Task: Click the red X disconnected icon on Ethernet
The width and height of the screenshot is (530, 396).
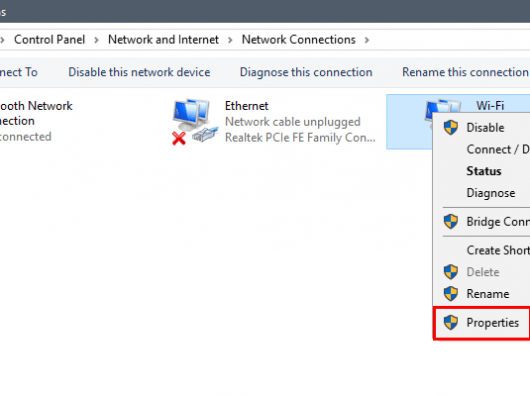Action: [178, 139]
